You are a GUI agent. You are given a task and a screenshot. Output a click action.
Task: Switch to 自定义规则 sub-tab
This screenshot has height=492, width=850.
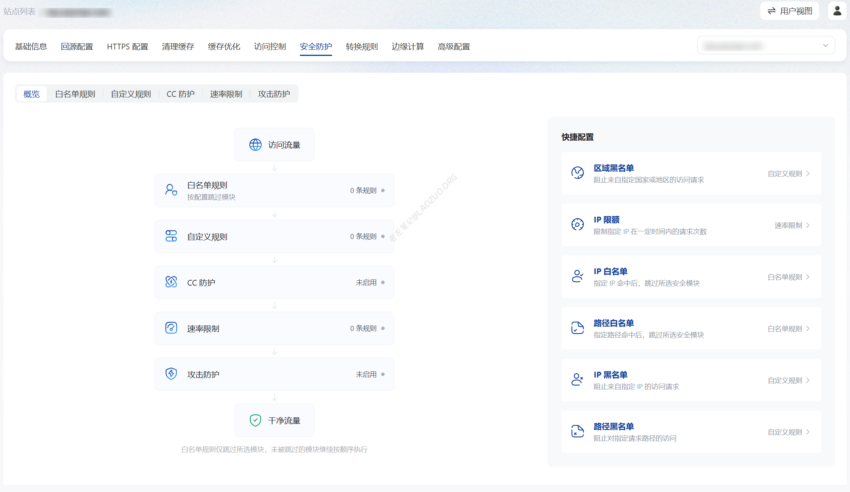point(131,94)
